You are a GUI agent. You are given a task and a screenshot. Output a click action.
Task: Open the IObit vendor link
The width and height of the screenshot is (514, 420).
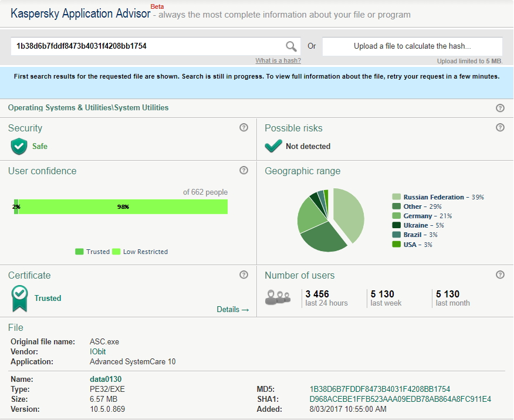point(97,351)
